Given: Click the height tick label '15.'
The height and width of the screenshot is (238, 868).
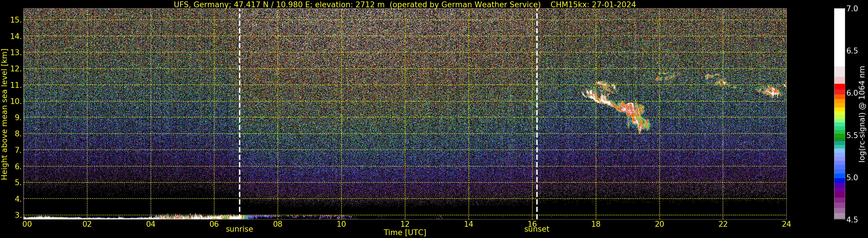Looking at the screenshot, I should tap(16, 20).
